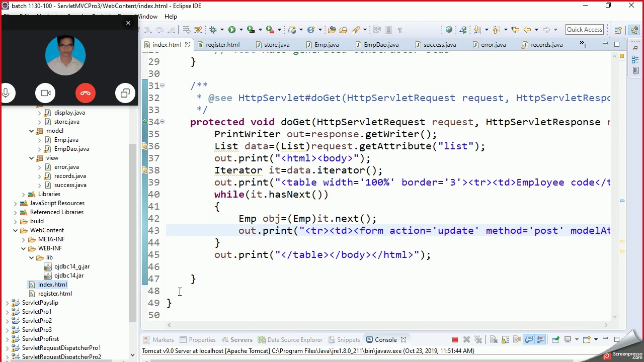Click Remove All Terminated Launches icon
Viewport: 644px width, 362px height.
point(478,340)
